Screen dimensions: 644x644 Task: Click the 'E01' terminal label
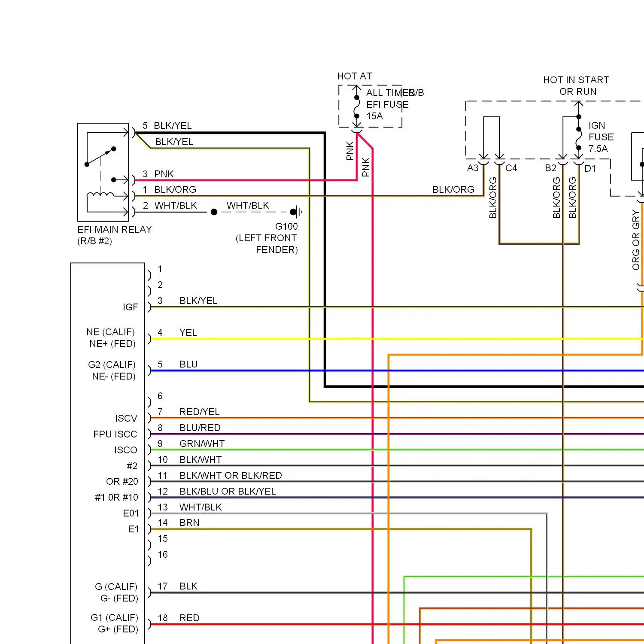[x=131, y=513]
